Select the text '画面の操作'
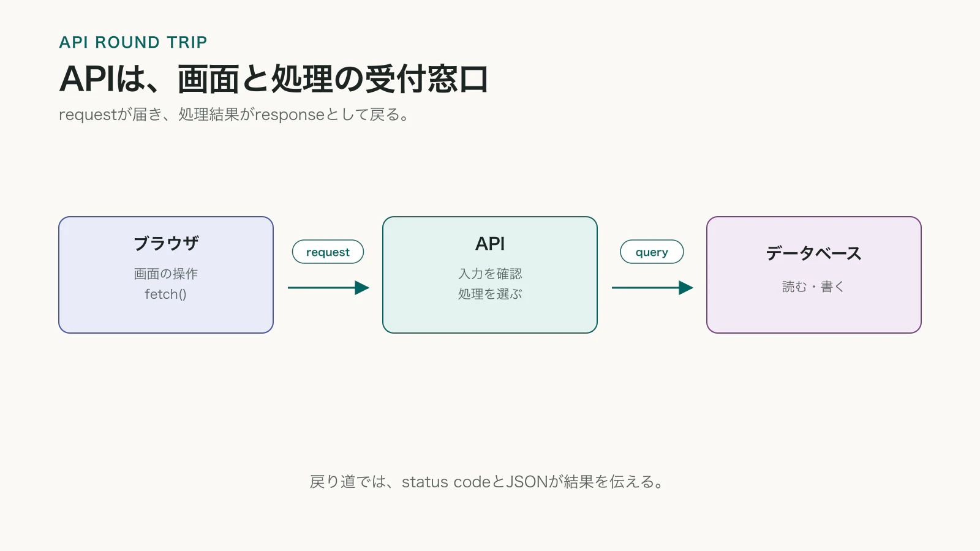Screen dimensions: 980x551 (x=166, y=274)
